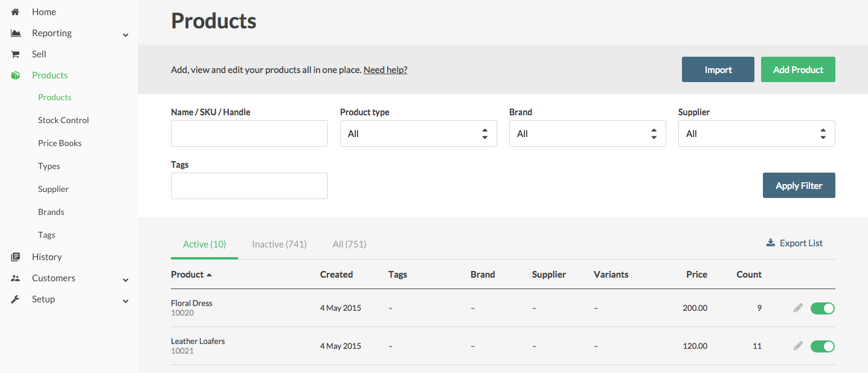Click the Home house icon in sidebar

pyautogui.click(x=15, y=11)
